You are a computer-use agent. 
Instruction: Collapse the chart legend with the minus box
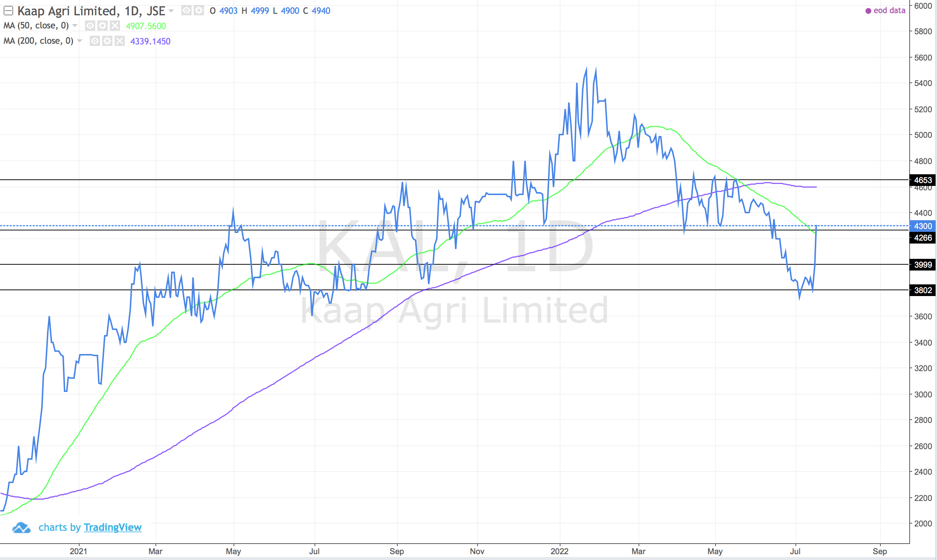[8, 11]
